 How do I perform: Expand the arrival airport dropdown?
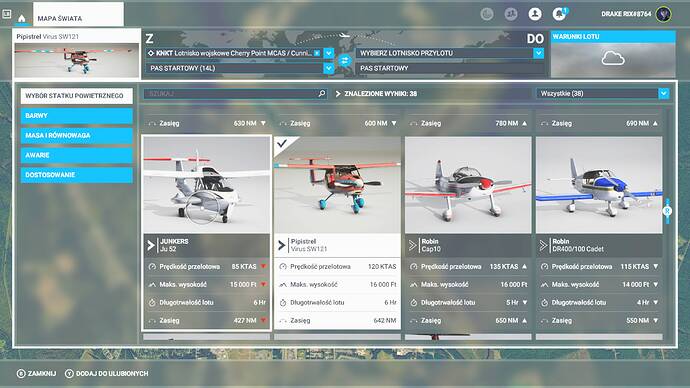(x=539, y=53)
